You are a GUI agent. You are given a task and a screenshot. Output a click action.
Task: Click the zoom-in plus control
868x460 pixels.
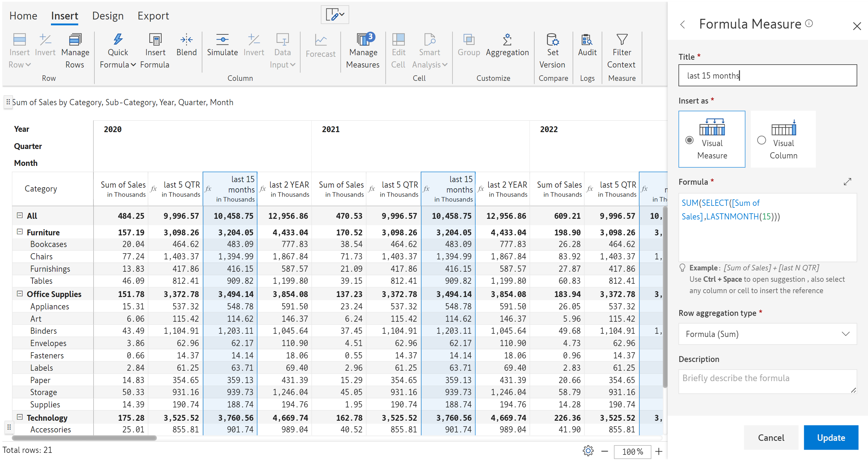658,451
